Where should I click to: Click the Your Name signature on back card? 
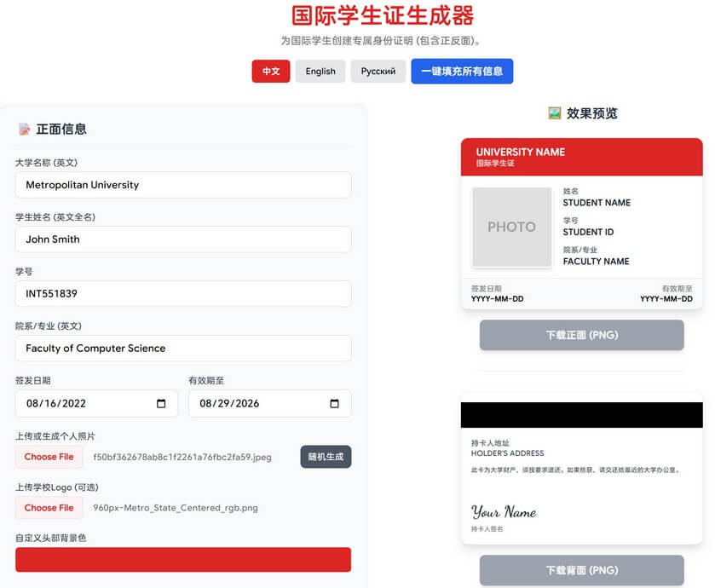click(504, 512)
